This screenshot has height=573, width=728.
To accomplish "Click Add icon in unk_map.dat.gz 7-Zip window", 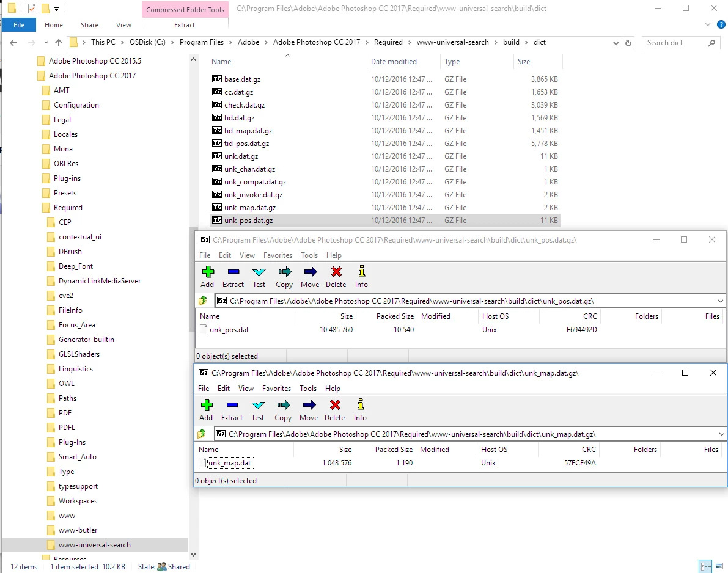I will pos(207,405).
